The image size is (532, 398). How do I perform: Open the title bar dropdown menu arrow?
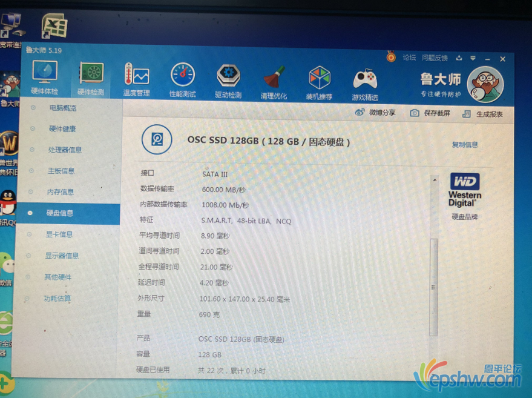(x=473, y=58)
